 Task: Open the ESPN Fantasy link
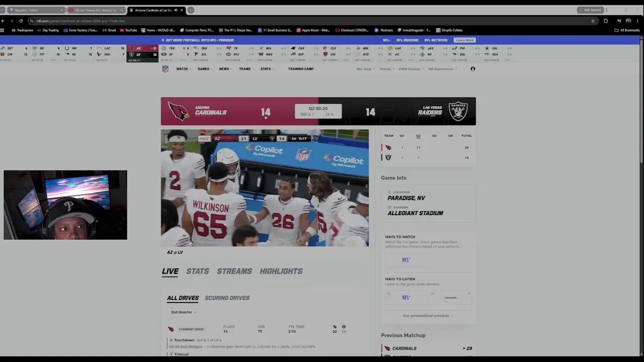pos(411,69)
